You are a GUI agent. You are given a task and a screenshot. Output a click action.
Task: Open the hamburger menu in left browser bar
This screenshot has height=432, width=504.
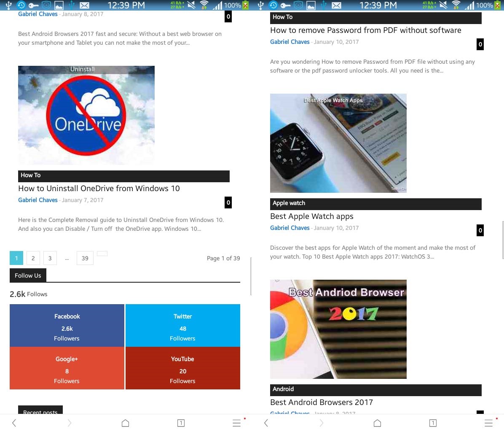pyautogui.click(x=236, y=423)
